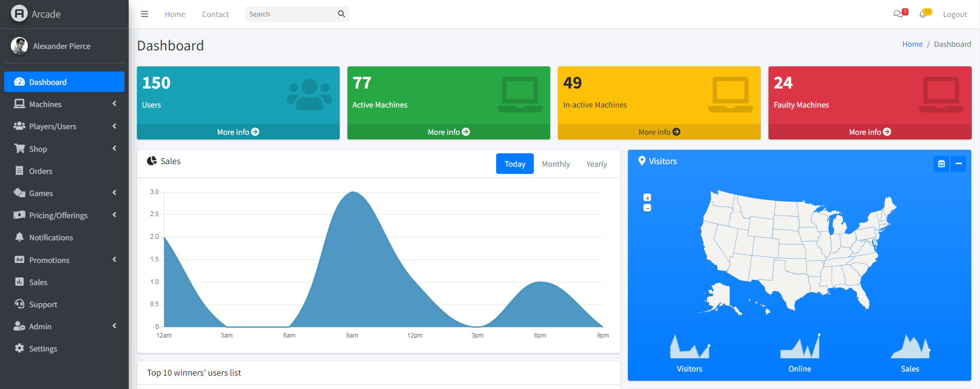Open More info on In-active Machines card
This screenshot has height=389, width=980.
tap(659, 132)
